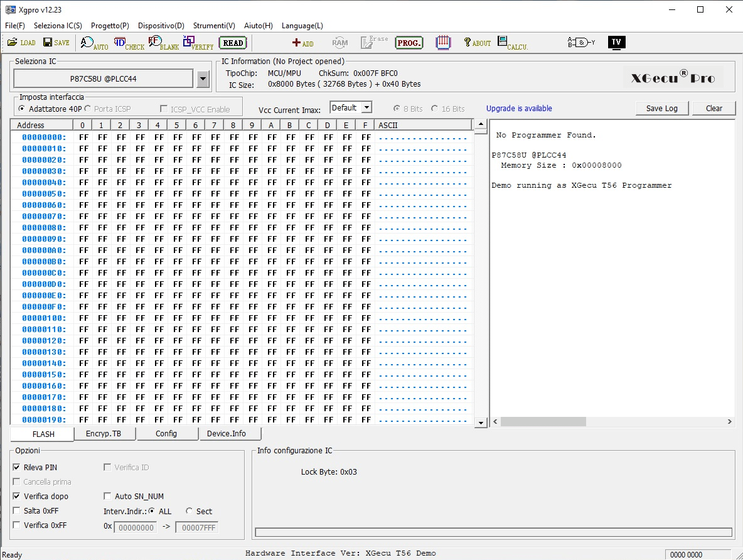743x560 pixels.
Task: Open Aiuto(H) menu
Action: (x=259, y=26)
